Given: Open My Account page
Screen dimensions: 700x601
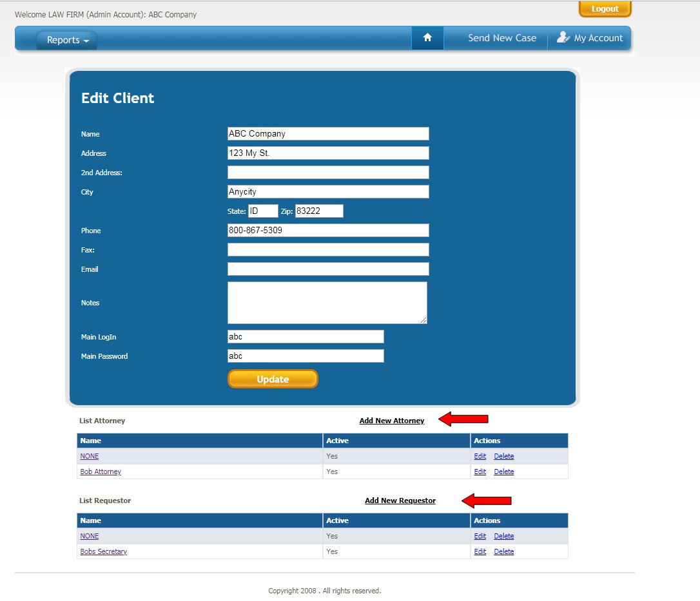Looking at the screenshot, I should coord(589,38).
